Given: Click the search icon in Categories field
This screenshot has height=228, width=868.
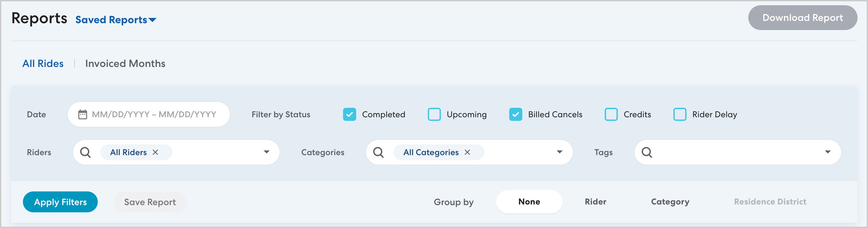Looking at the screenshot, I should tap(378, 152).
